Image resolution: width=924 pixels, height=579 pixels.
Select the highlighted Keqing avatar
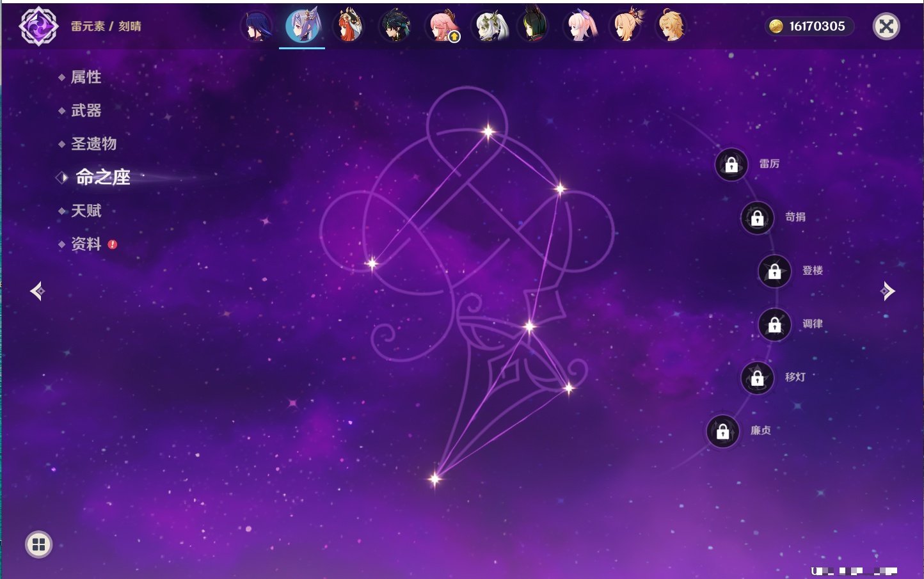pyautogui.click(x=302, y=26)
